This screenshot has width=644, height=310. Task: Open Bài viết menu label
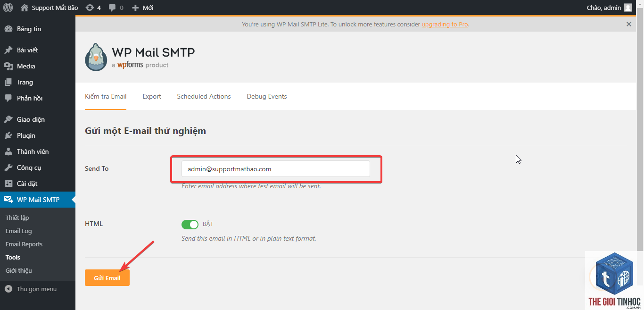coord(27,50)
